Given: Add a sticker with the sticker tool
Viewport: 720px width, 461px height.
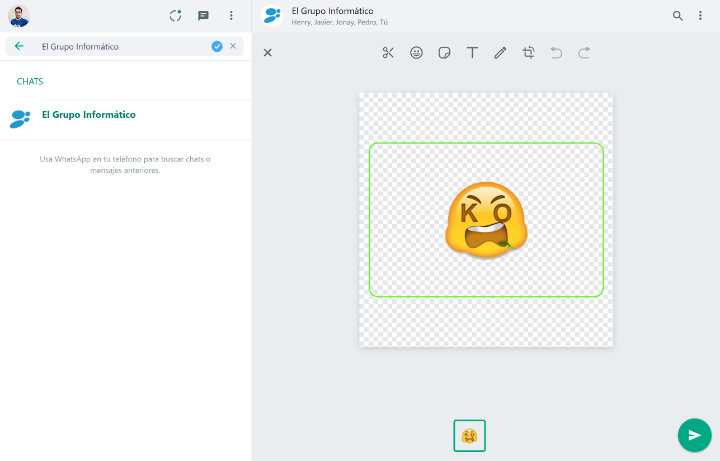Looking at the screenshot, I should point(444,53).
